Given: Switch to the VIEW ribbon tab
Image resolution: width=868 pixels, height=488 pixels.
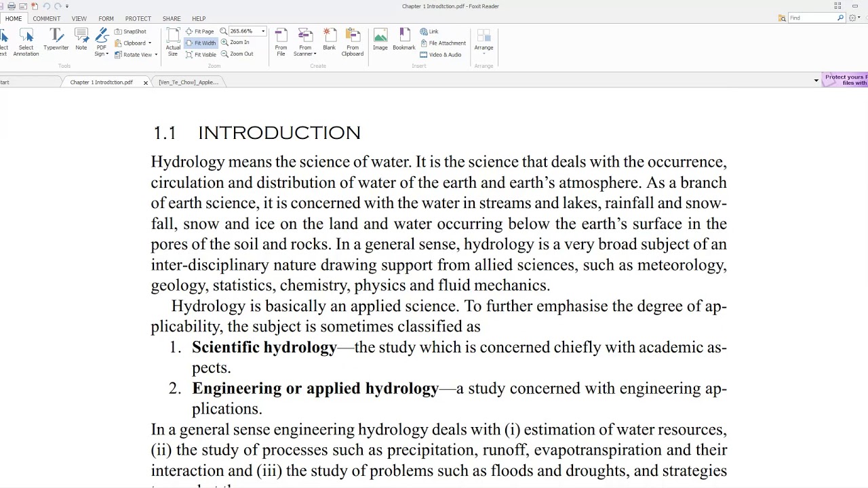Looking at the screenshot, I should point(79,18).
